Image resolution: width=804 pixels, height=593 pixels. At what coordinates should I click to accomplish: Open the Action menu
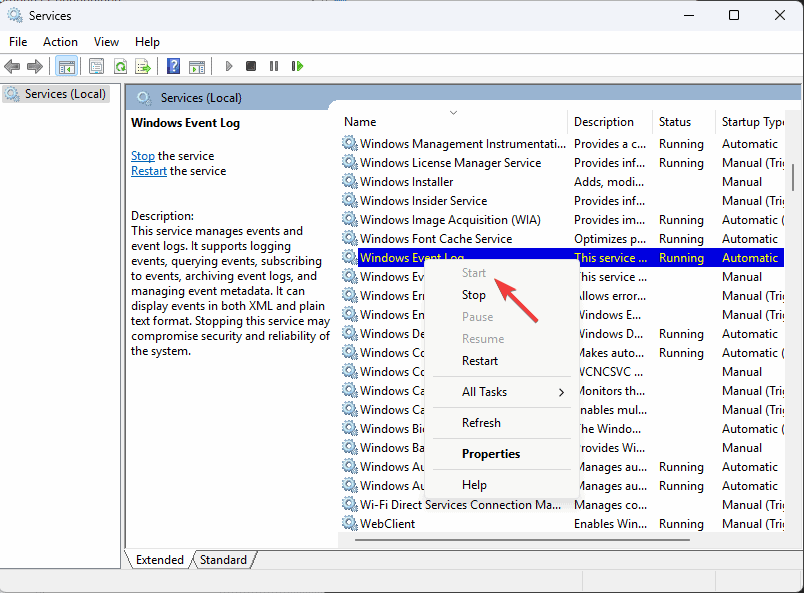(x=61, y=42)
